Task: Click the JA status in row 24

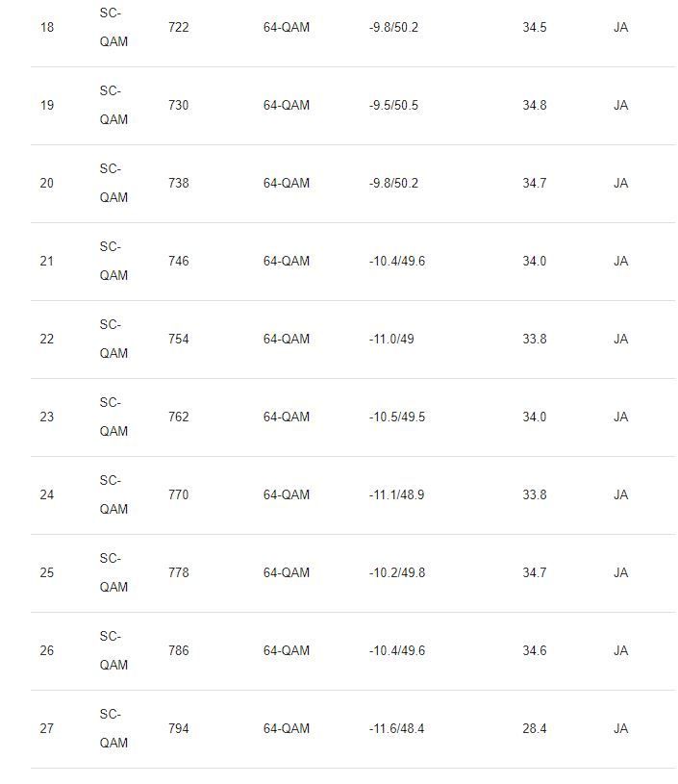Action: pos(621,495)
